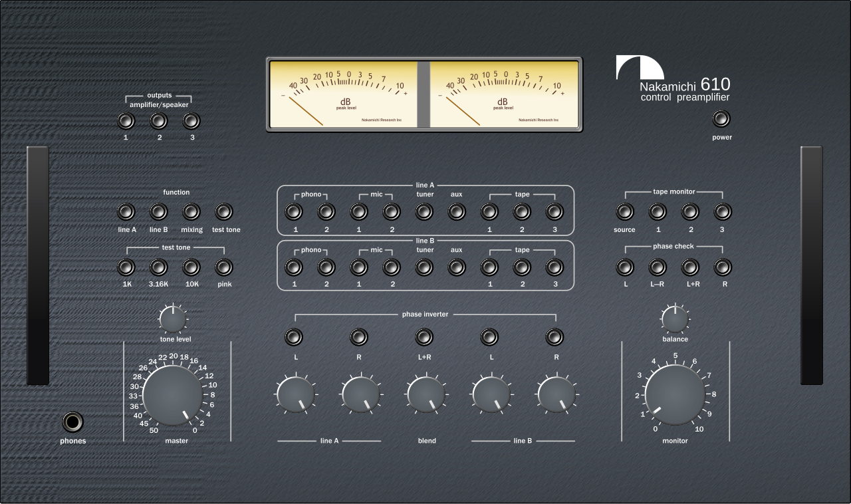Select line A tuner input
Screen dimensions: 851x504
coord(424,212)
